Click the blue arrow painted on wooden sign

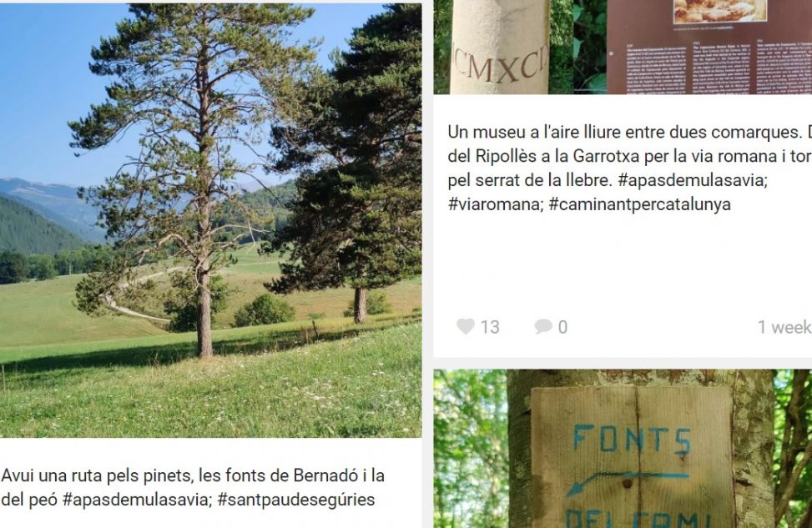point(627,482)
